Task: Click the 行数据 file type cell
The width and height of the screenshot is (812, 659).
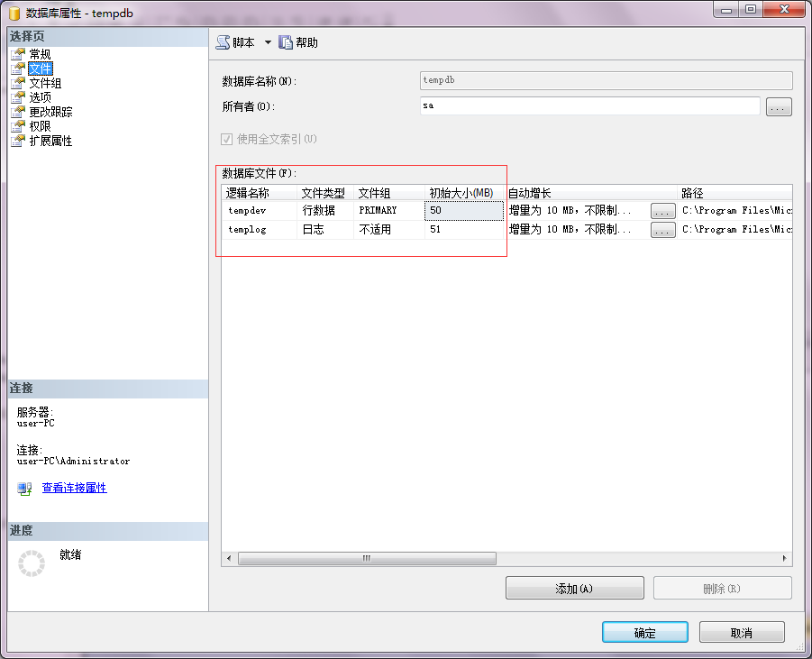Action: pyautogui.click(x=325, y=210)
